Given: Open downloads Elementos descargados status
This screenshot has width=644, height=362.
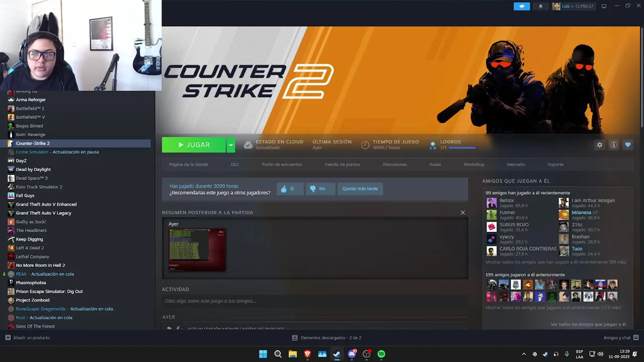Looking at the screenshot, I should [x=327, y=338].
